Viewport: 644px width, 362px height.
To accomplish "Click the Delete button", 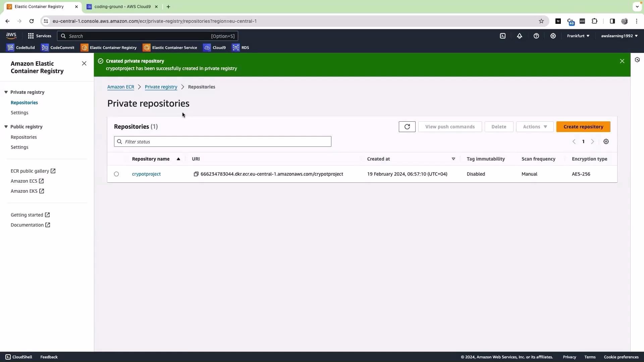I will point(499,127).
